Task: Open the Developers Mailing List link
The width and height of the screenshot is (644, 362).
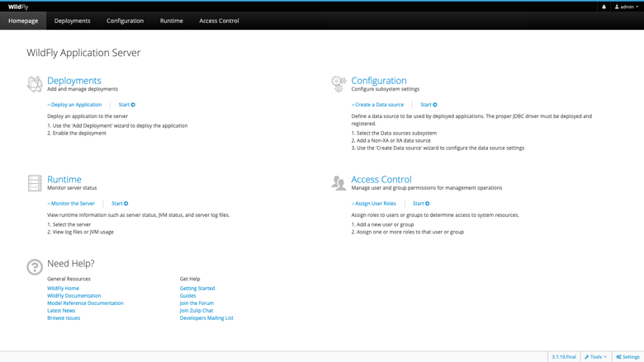Action: pyautogui.click(x=206, y=317)
